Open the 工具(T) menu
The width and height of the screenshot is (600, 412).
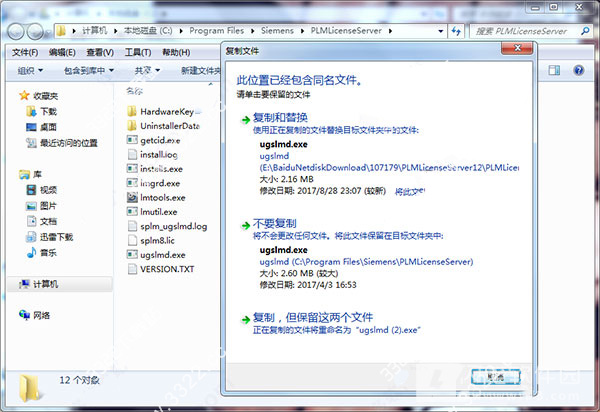138,52
